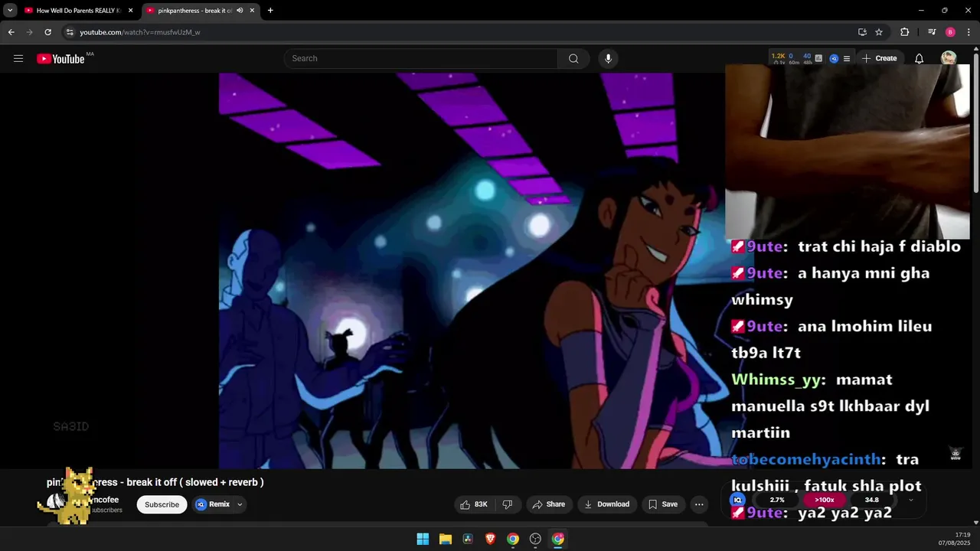Click the Remix button
980x551 pixels.
click(212, 504)
